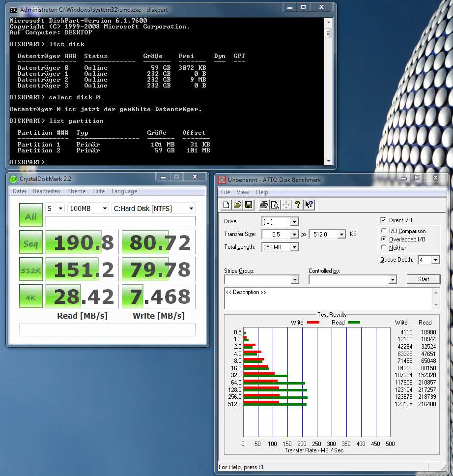
Task: Click the context help pointer icon in ATTO
Action: (x=309, y=205)
